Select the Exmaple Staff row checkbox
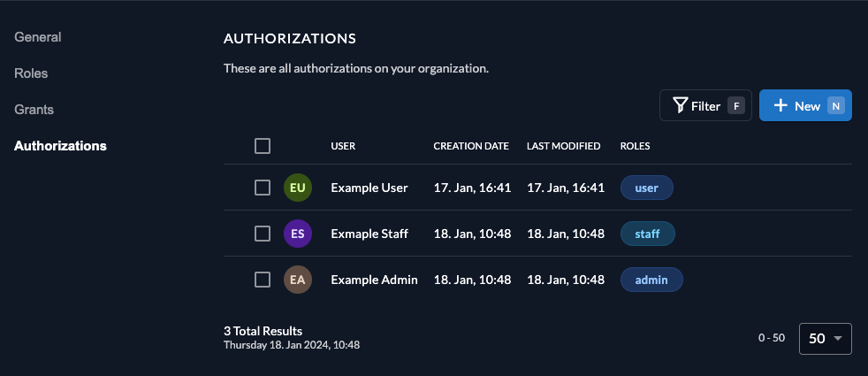Viewport: 868px width, 376px height. [262, 234]
